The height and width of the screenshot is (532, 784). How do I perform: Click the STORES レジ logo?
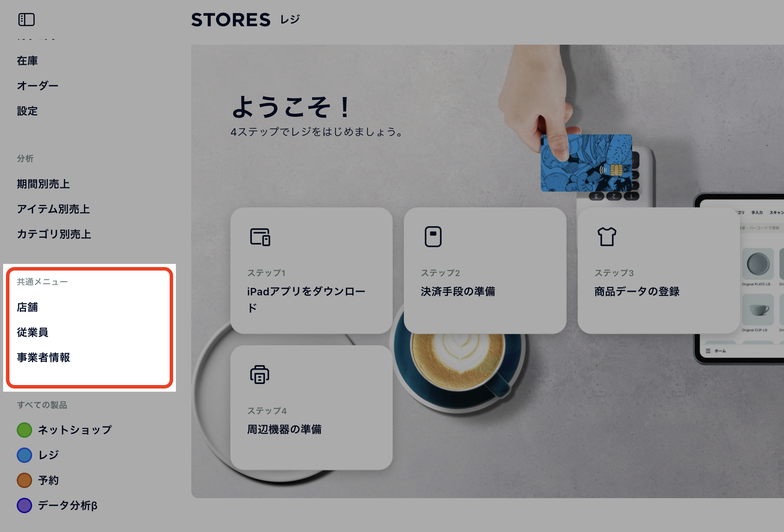click(246, 20)
